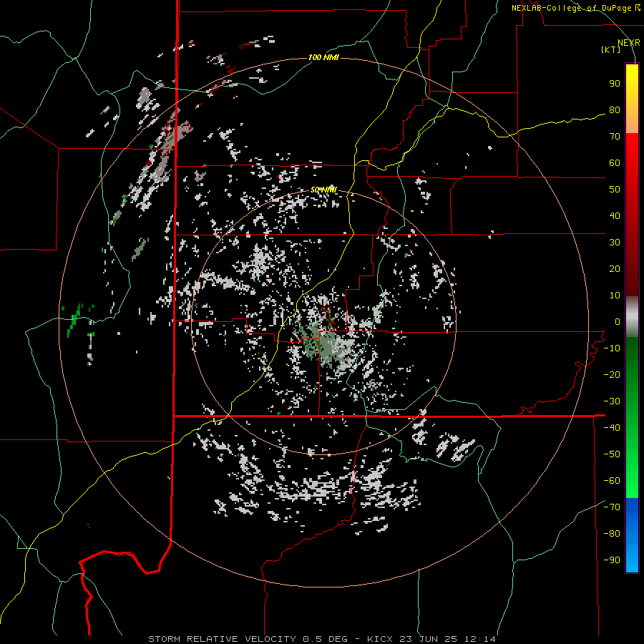
Task: Click the 60 value on the velocity scale
Action: pos(615,163)
